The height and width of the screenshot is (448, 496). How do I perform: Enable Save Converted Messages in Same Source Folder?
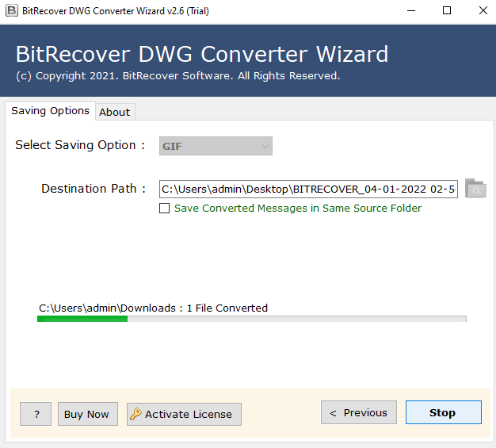coord(164,209)
